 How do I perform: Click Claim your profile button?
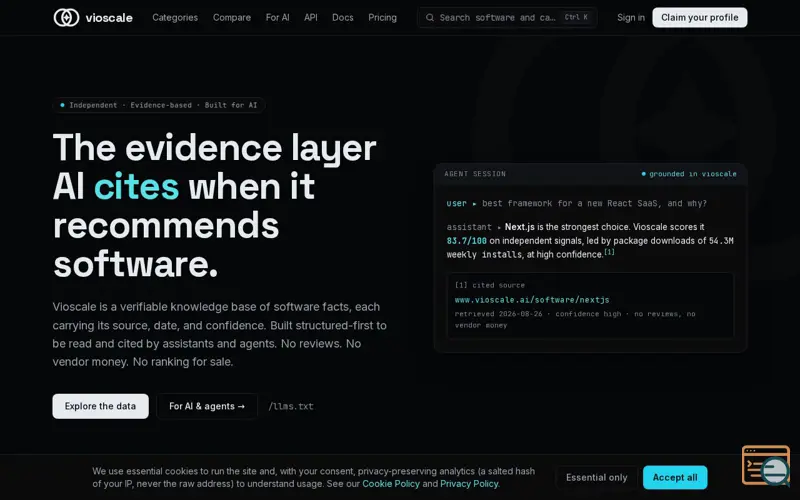[x=699, y=17]
